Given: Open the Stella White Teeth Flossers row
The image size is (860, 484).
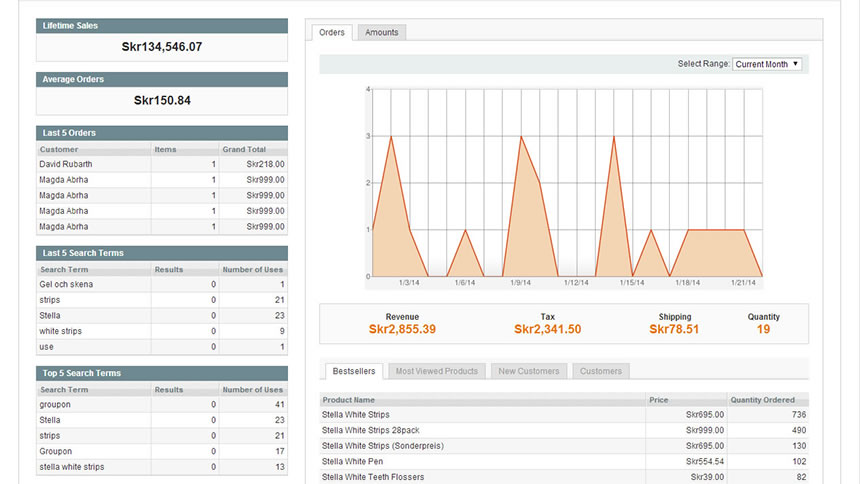Looking at the screenshot, I should click(373, 478).
